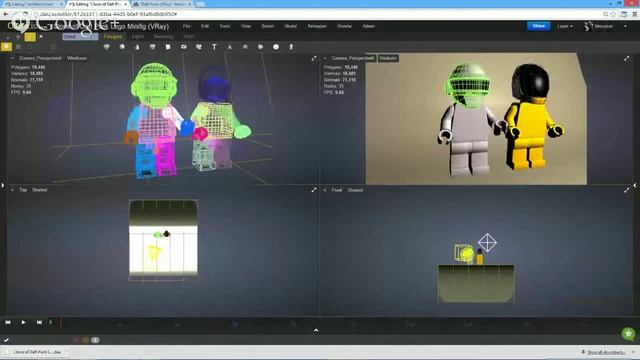
Task: Open Top viewport options dropdown arrow
Action: 12,190
